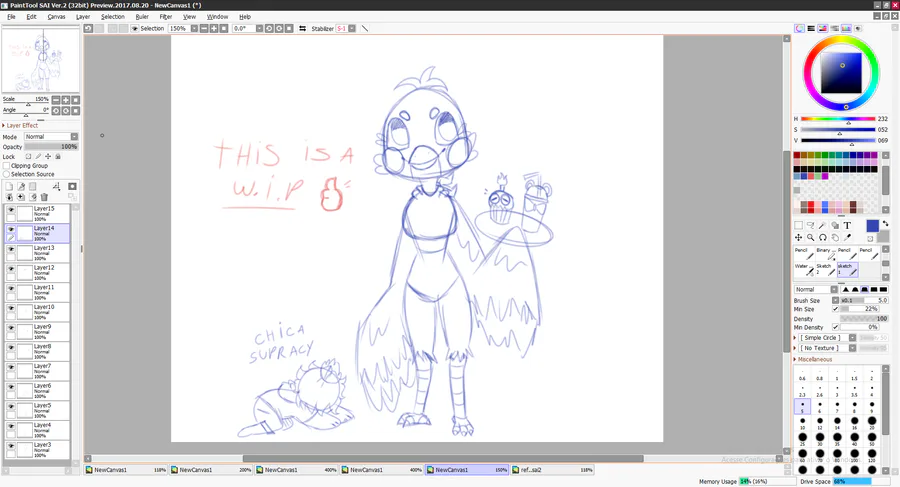Select the Eyedropper color picker tool
This screenshot has height=487, width=900.
tap(847, 237)
